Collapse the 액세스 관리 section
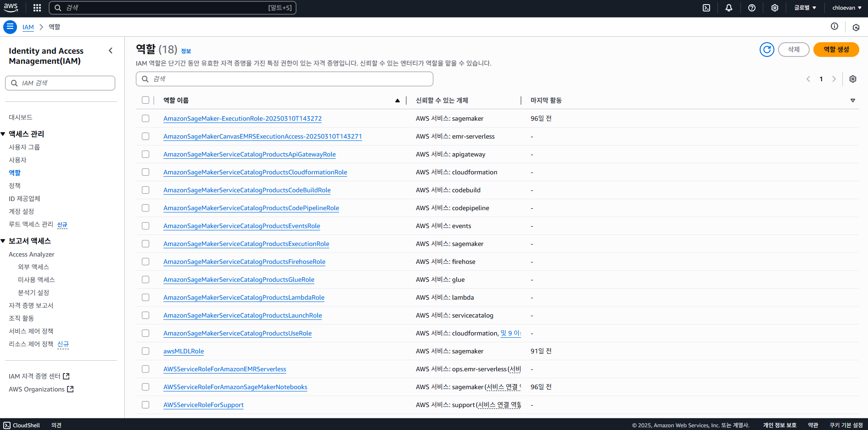This screenshot has width=868, height=430. coord(3,134)
